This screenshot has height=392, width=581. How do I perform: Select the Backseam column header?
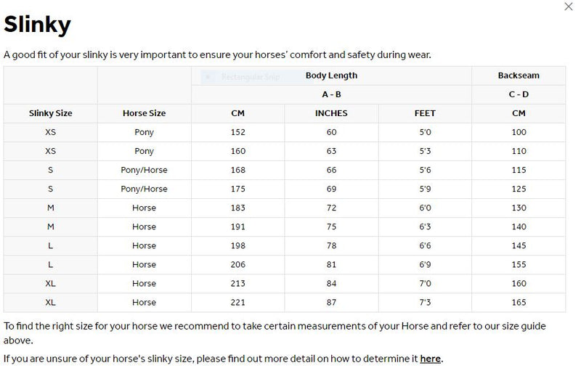coord(519,75)
